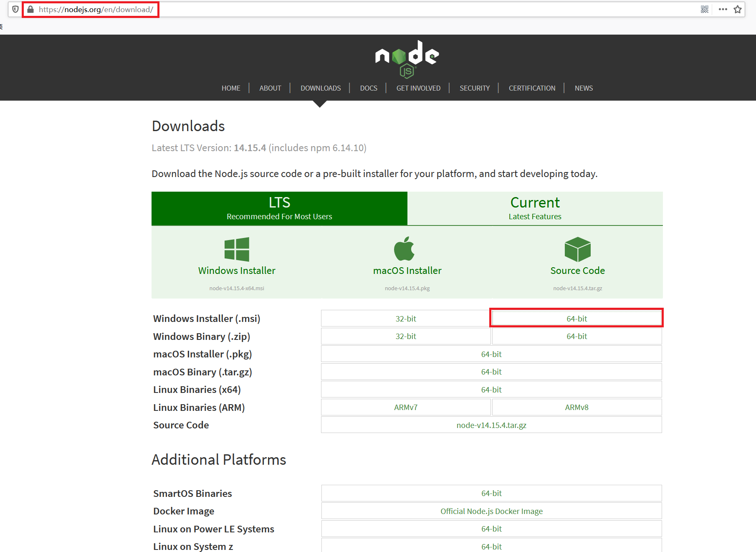Bookmark this page with the star icon

738,9
